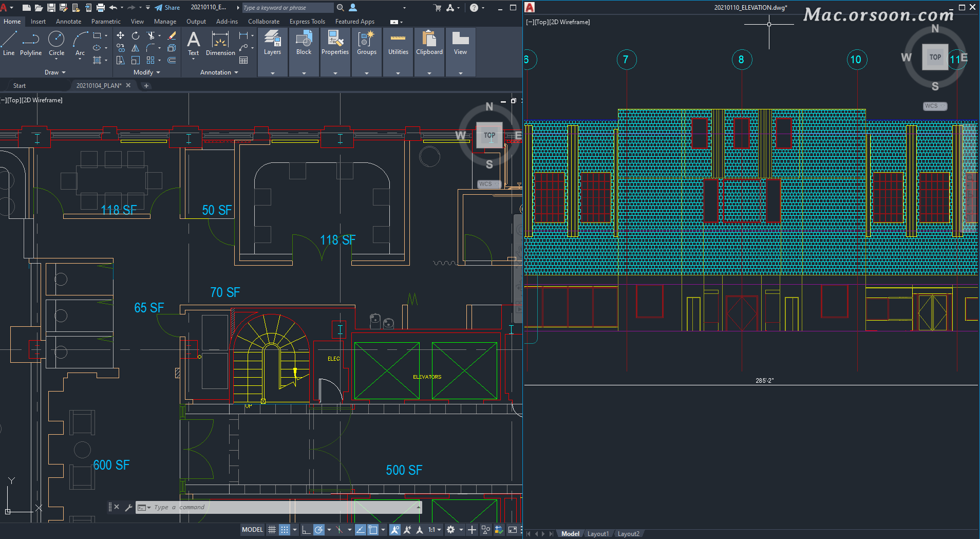The width and height of the screenshot is (980, 539).
Task: Click the Erase tool icon
Action: click(x=172, y=35)
